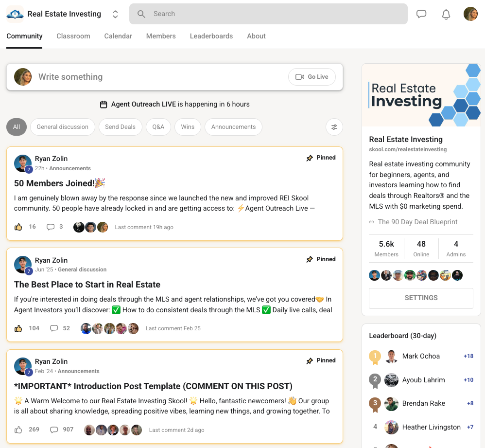Open skool.com/realestateinvesting link

click(408, 149)
